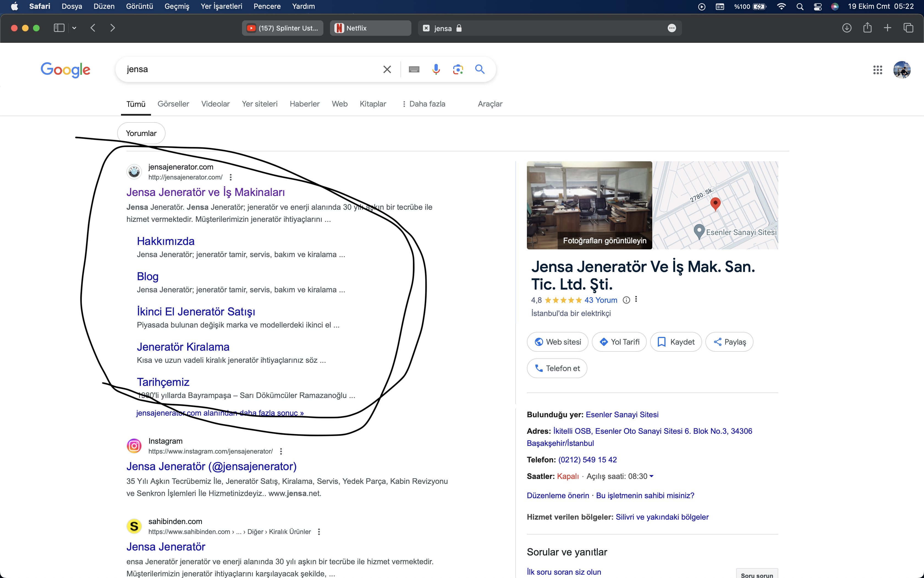This screenshot has height=578, width=924.
Task: Open the Apple menu
Action: pyautogui.click(x=15, y=7)
